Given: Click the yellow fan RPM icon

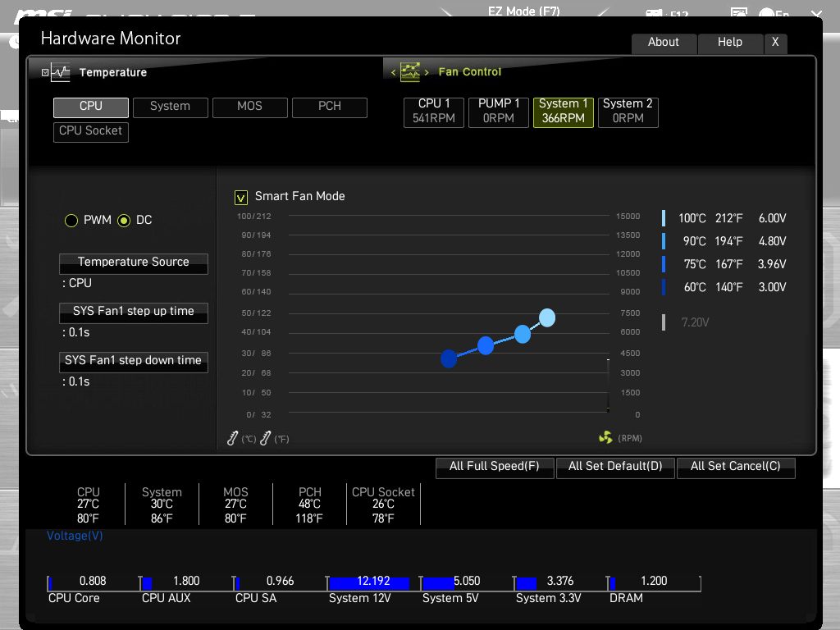Looking at the screenshot, I should (605, 438).
